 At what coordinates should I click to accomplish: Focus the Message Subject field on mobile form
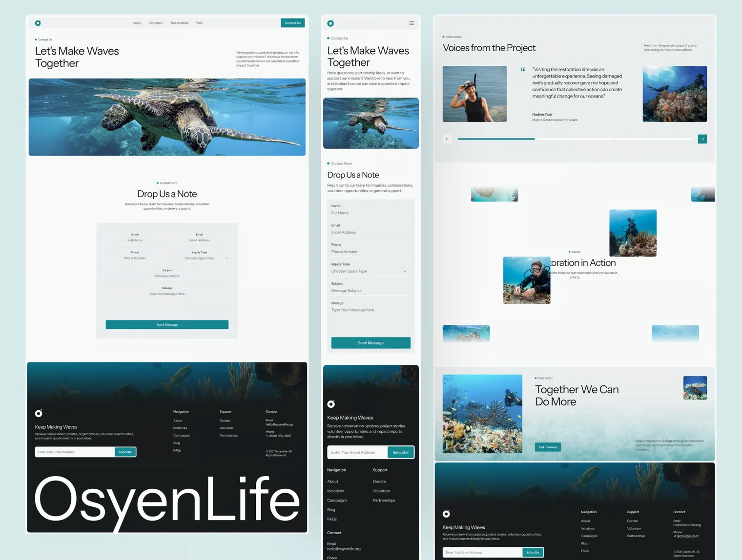coord(371,291)
